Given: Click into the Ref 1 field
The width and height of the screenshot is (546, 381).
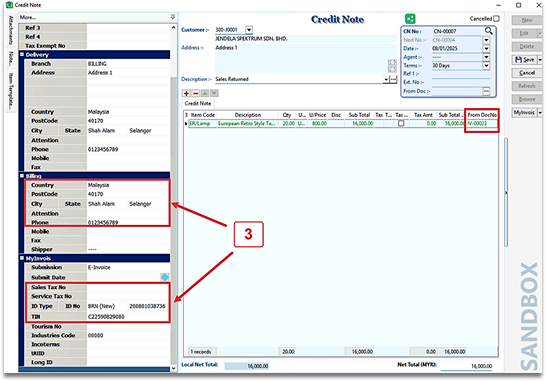Looking at the screenshot, I should 460,74.
